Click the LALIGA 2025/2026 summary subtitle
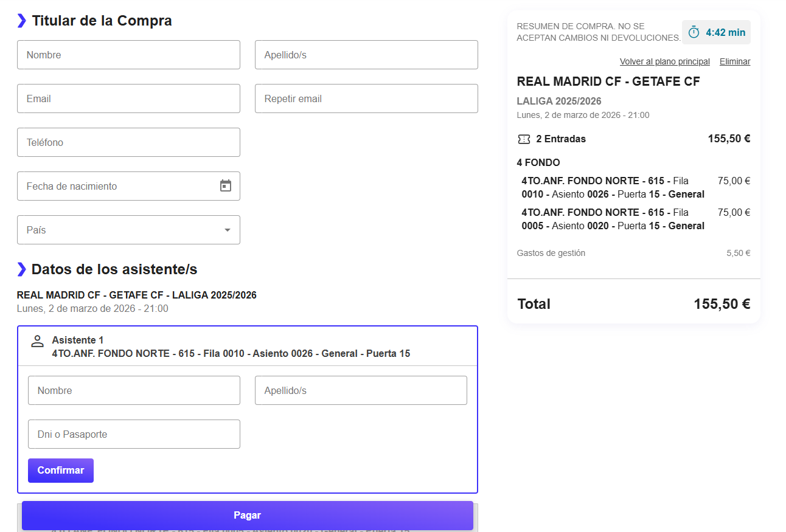 (559, 101)
